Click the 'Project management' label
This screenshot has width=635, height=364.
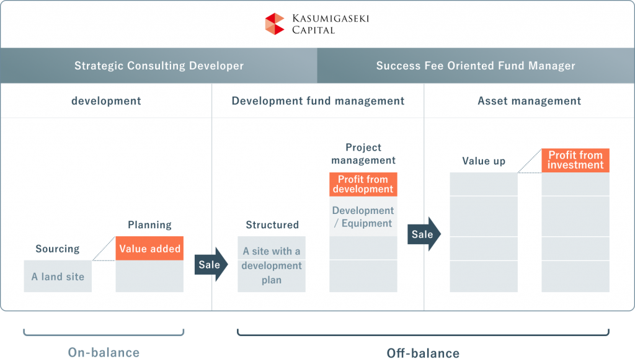coord(363,154)
